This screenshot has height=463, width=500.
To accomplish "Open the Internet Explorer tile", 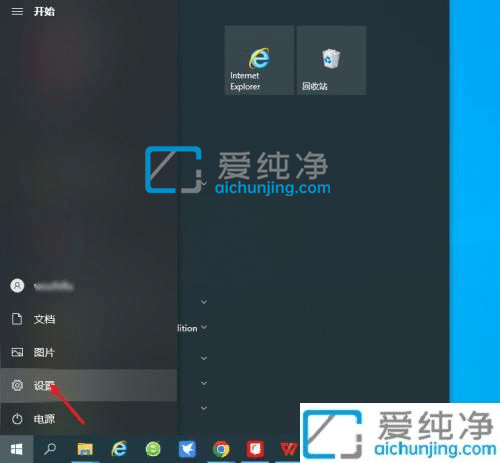I will [259, 60].
